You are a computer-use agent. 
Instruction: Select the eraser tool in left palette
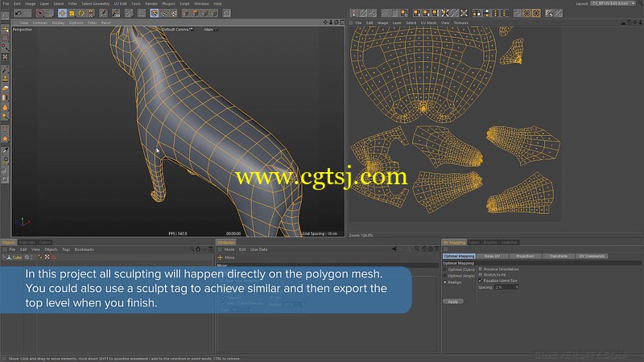pos(6,88)
